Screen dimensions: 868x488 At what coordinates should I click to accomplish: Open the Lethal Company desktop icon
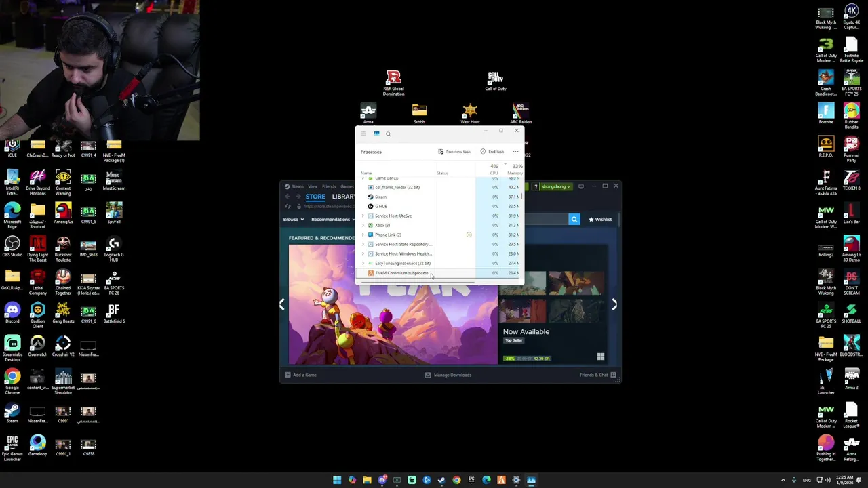pos(37,283)
